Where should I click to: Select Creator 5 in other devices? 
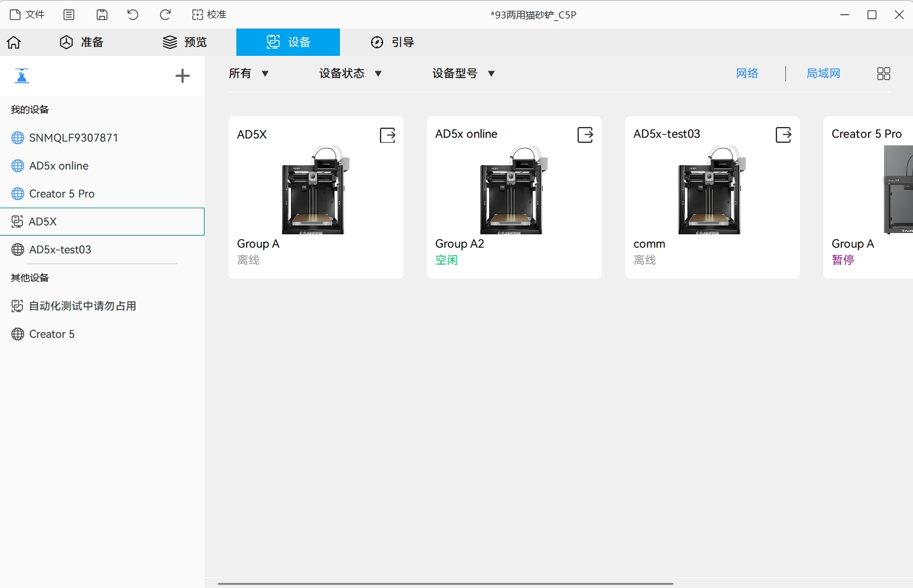coord(102,334)
